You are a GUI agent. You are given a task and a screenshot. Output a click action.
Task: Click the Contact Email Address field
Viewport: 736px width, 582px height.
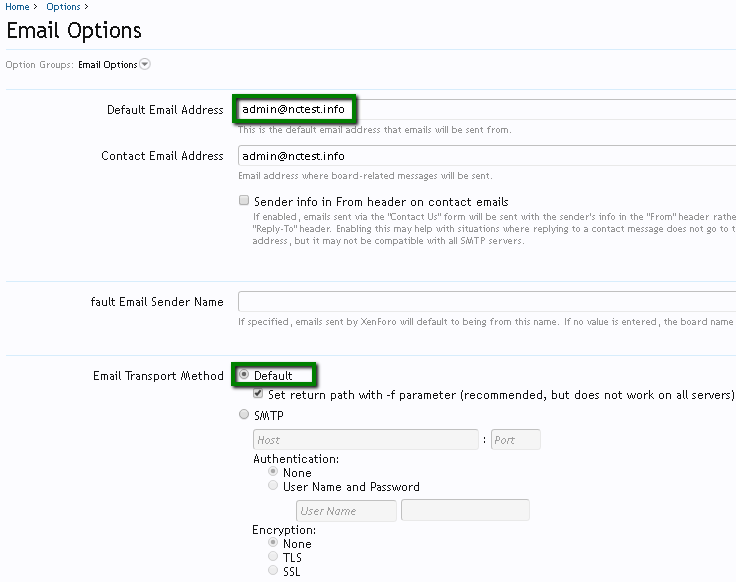click(x=487, y=155)
